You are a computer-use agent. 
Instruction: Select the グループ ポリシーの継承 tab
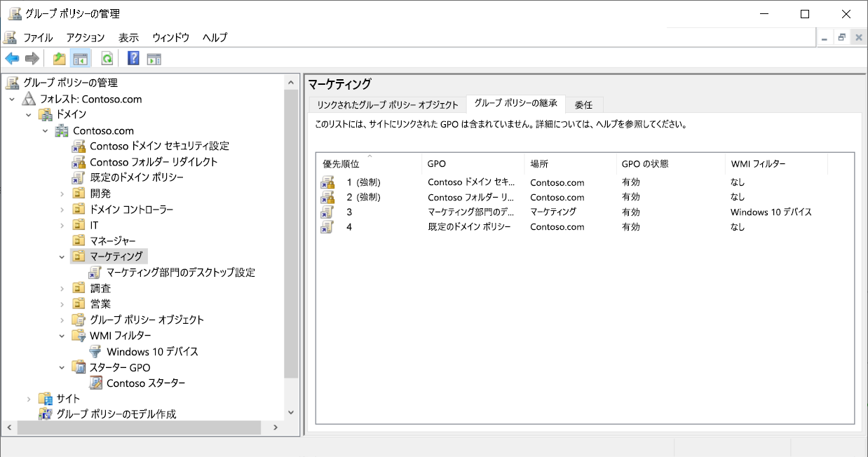click(x=516, y=103)
